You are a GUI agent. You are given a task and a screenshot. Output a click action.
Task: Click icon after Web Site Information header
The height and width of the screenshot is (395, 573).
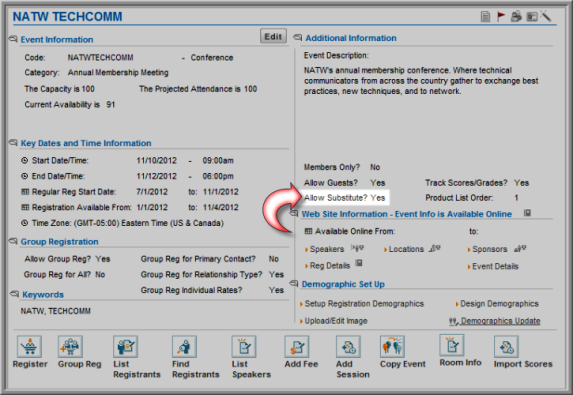(527, 213)
